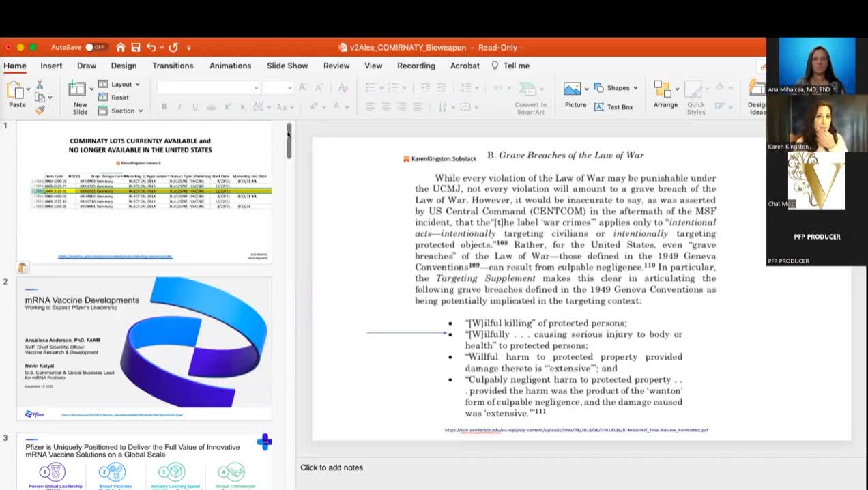Select slide 2 mRNA Vaccine Developments thumbnail

click(144, 348)
